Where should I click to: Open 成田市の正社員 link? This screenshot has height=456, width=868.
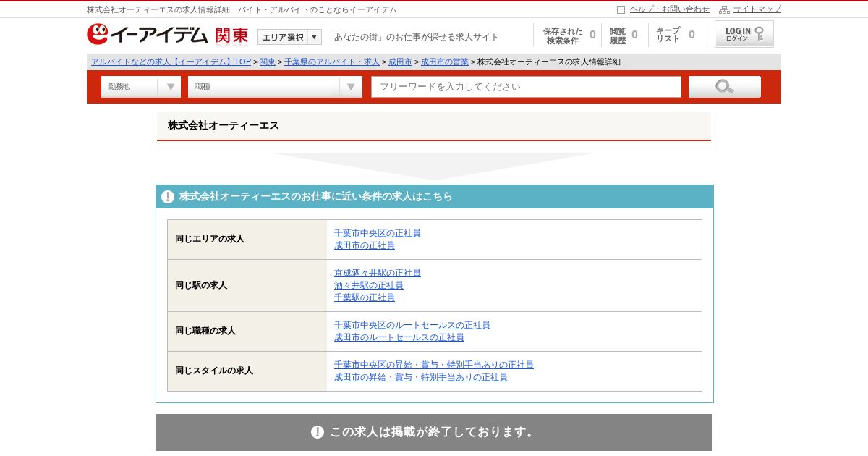pos(365,245)
